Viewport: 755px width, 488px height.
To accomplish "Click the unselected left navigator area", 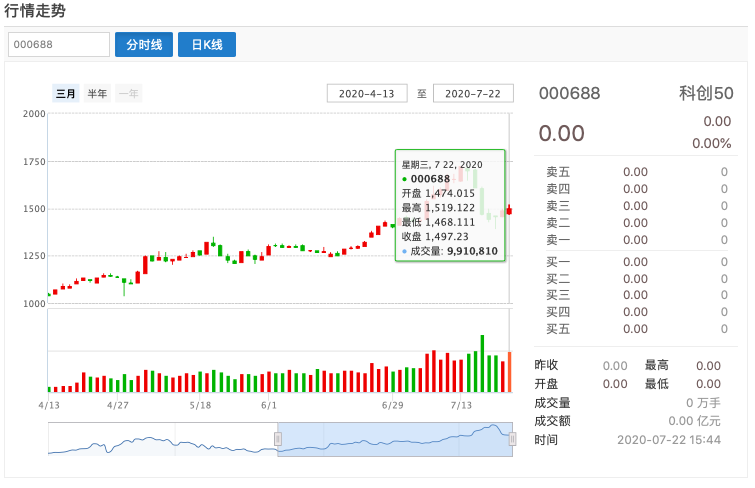I will (x=160, y=438).
